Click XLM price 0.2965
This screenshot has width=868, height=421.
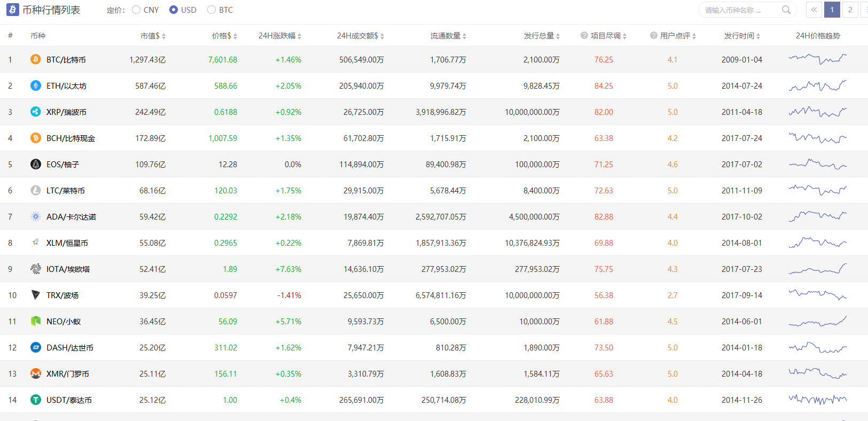tap(225, 243)
